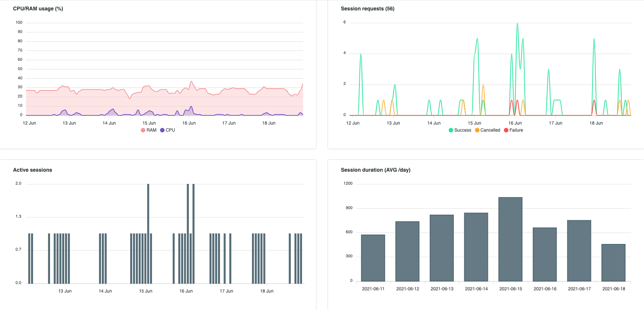Click the RAM peak just after 16 Jun
The image size is (644, 310).
click(x=191, y=81)
